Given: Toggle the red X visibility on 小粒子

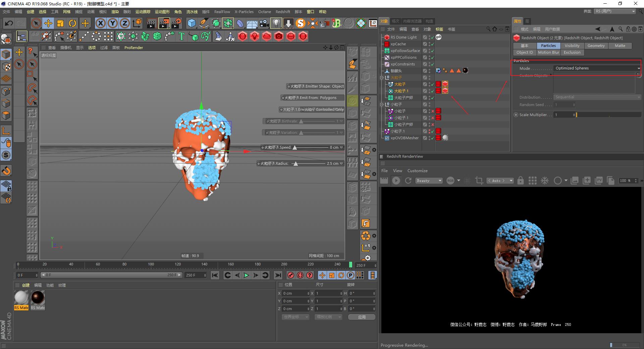Looking at the screenshot, I should [433, 111].
